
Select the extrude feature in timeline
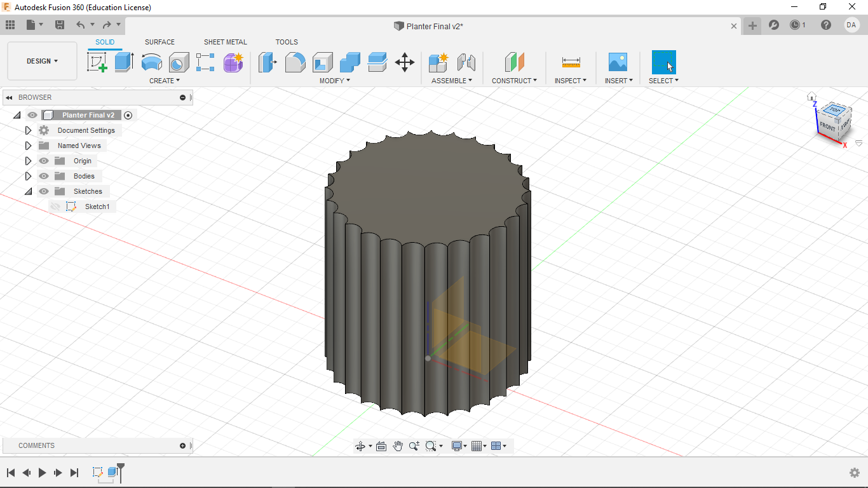click(x=112, y=472)
